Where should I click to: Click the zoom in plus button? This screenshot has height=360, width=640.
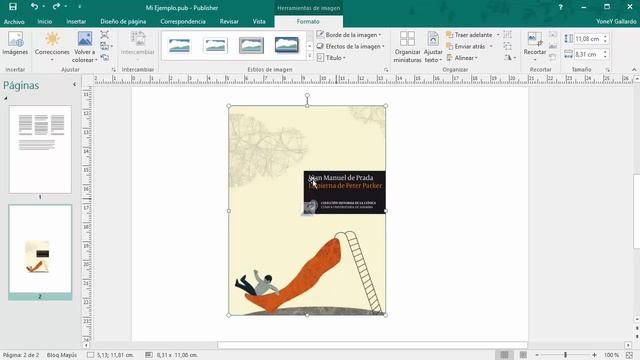point(594,355)
